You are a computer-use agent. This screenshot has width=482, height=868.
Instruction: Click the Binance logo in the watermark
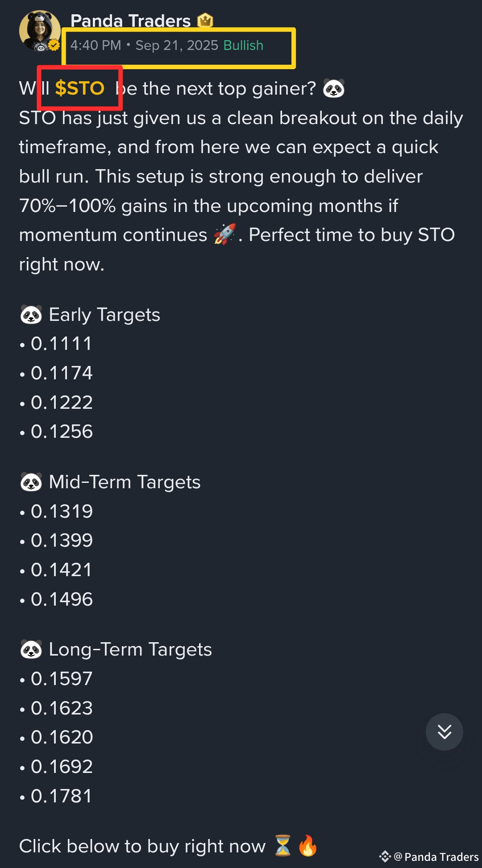tap(385, 856)
